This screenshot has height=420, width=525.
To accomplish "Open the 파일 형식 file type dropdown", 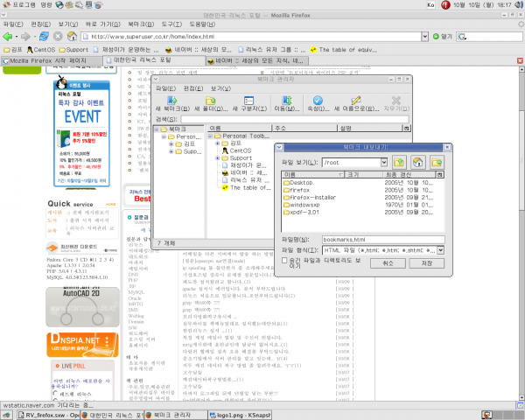I will (441, 250).
